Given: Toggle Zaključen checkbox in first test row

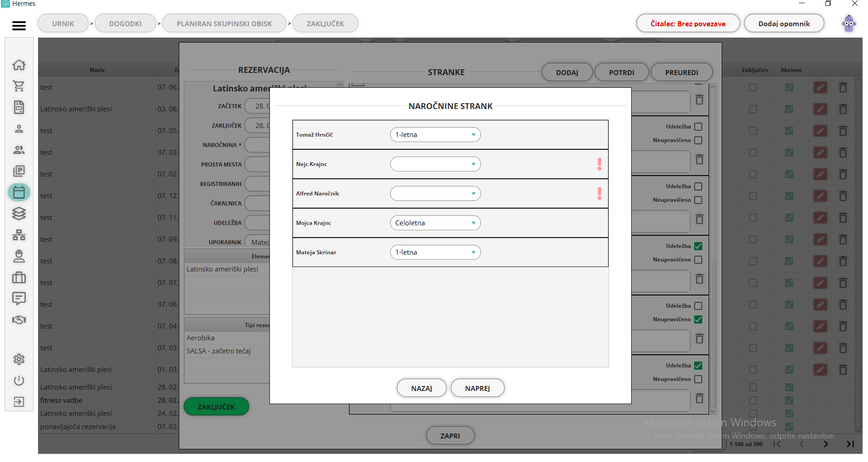Looking at the screenshot, I should pos(753,87).
